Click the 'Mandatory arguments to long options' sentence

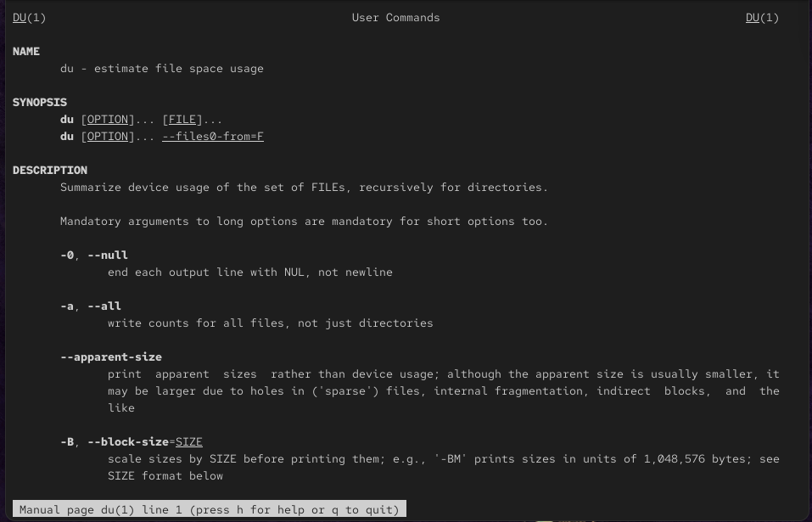pyautogui.click(x=304, y=222)
